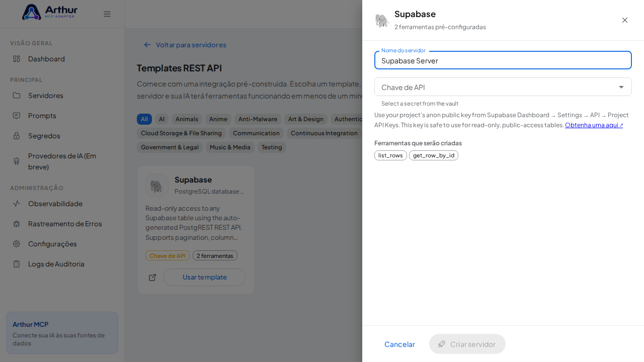Click the Observabilidade pulse icon
This screenshot has height=362, width=644.
(17, 204)
